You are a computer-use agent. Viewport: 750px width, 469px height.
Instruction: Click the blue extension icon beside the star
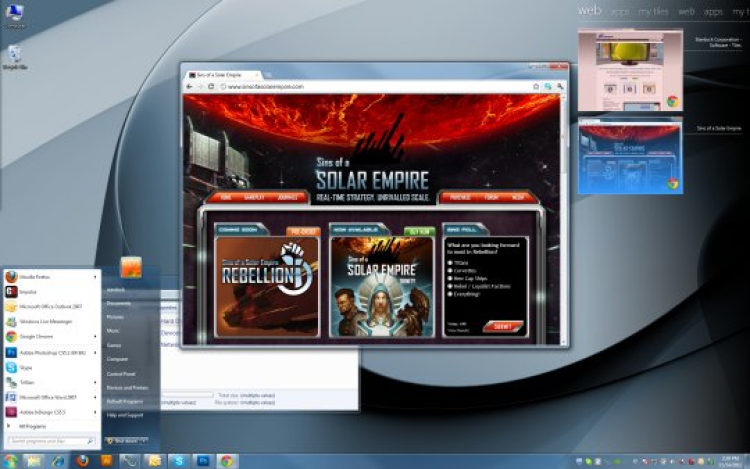coord(548,87)
